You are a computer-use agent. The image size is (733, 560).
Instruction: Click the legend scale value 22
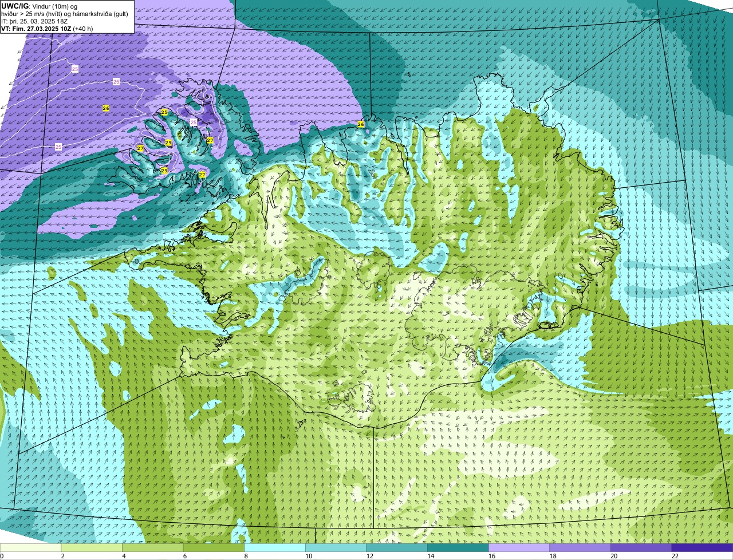coord(675,556)
